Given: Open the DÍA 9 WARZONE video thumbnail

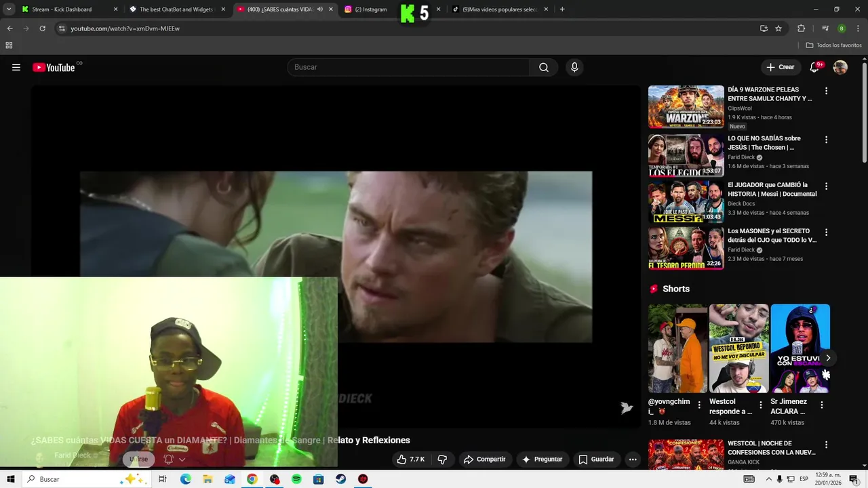Looking at the screenshot, I should coord(686,106).
